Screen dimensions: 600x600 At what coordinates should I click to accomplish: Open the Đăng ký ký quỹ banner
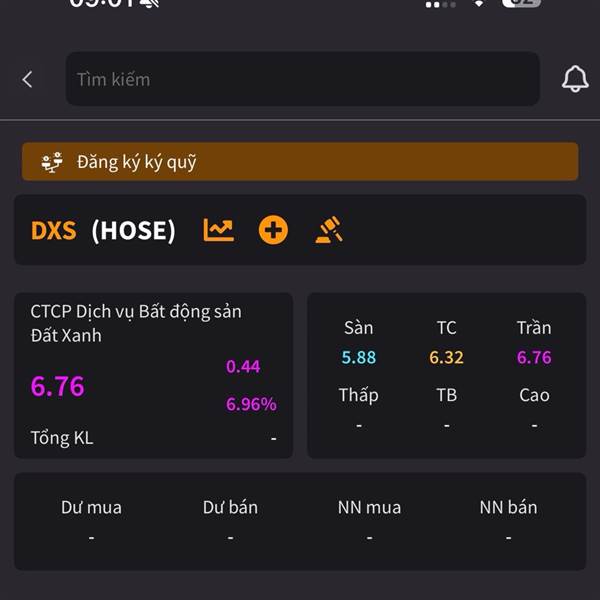[x=300, y=162]
